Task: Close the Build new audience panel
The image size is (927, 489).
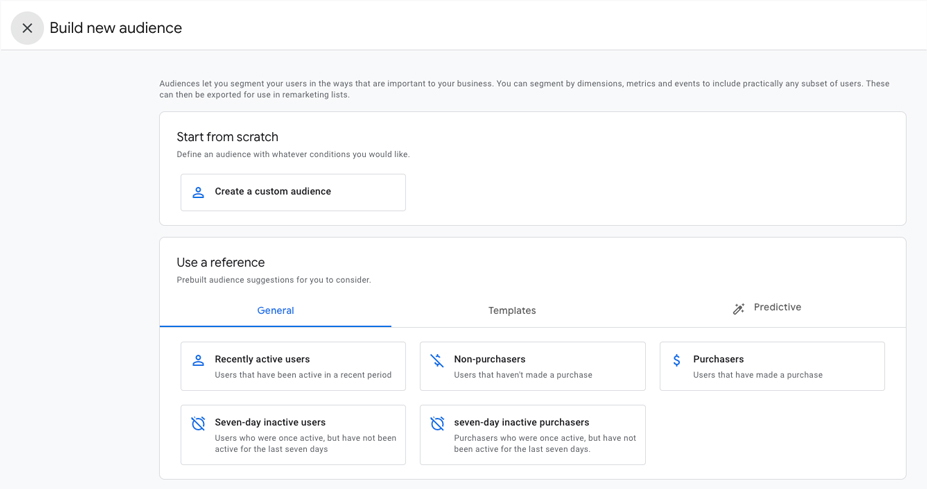Action: [x=27, y=28]
